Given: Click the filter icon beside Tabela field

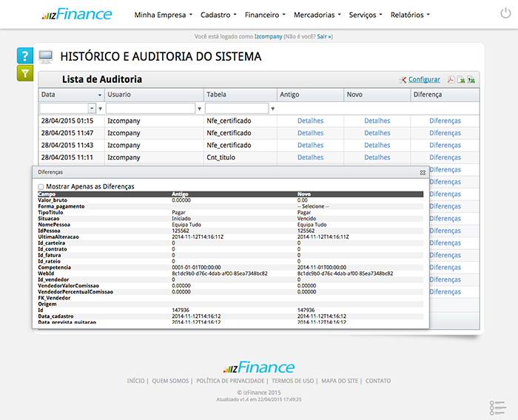Looking at the screenshot, I should [272, 109].
